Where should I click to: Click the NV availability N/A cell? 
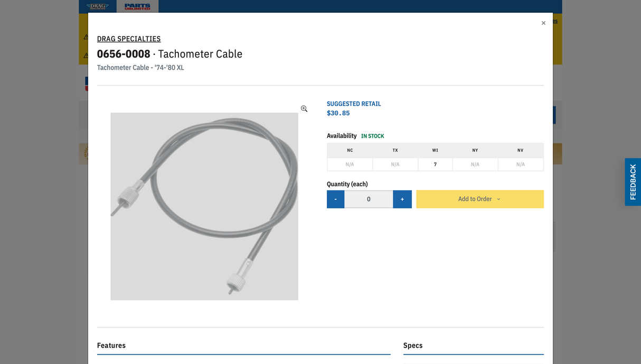521,165
